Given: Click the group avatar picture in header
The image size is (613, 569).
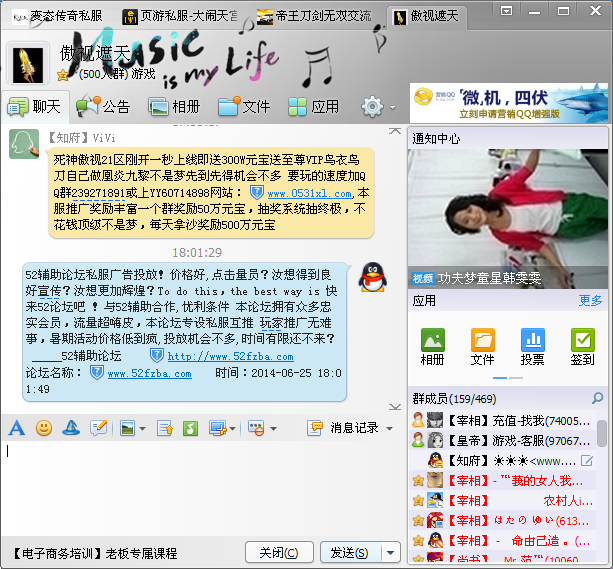Looking at the screenshot, I should point(28,64).
